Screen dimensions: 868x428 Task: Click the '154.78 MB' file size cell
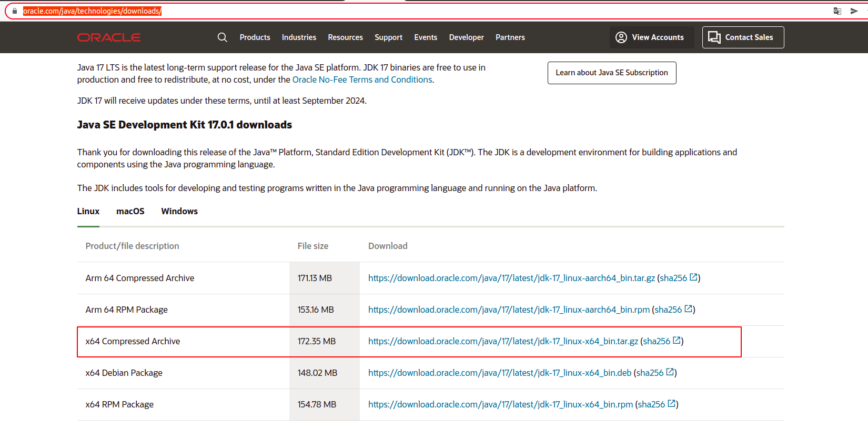coord(325,404)
